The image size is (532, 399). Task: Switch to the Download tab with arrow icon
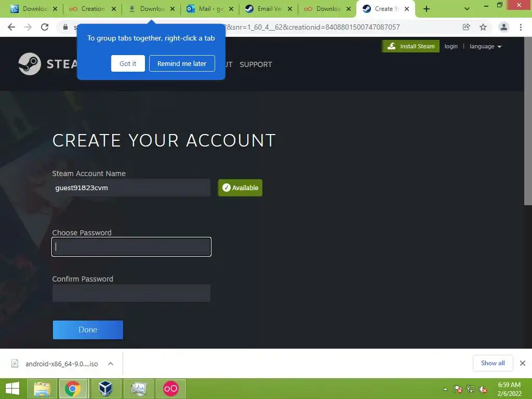click(x=146, y=9)
